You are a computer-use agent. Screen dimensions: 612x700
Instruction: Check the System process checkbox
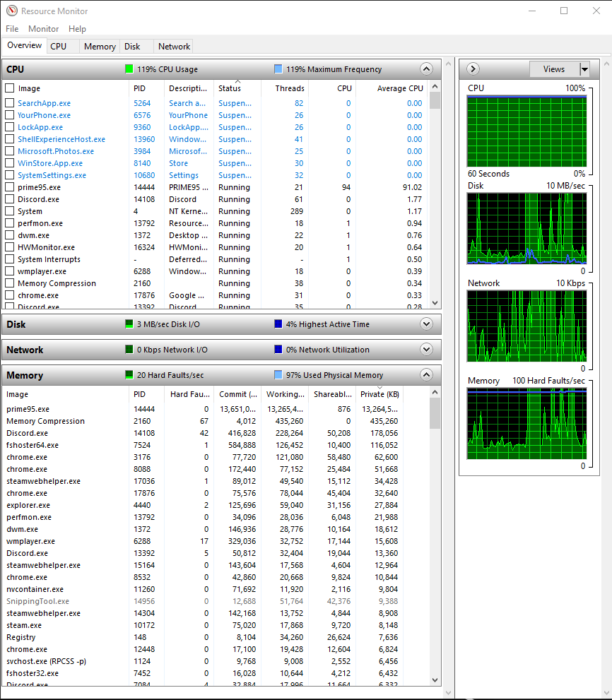(x=9, y=211)
